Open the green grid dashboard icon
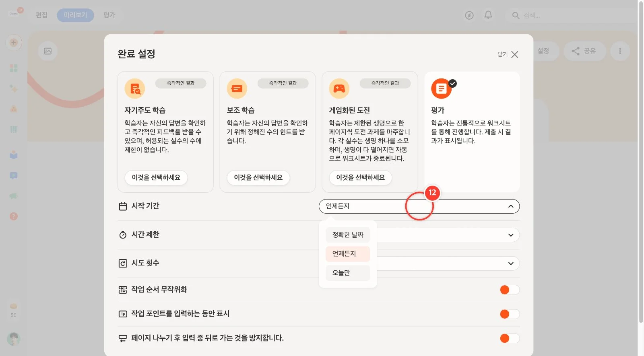Screen dimensions: 644x356 point(14,68)
